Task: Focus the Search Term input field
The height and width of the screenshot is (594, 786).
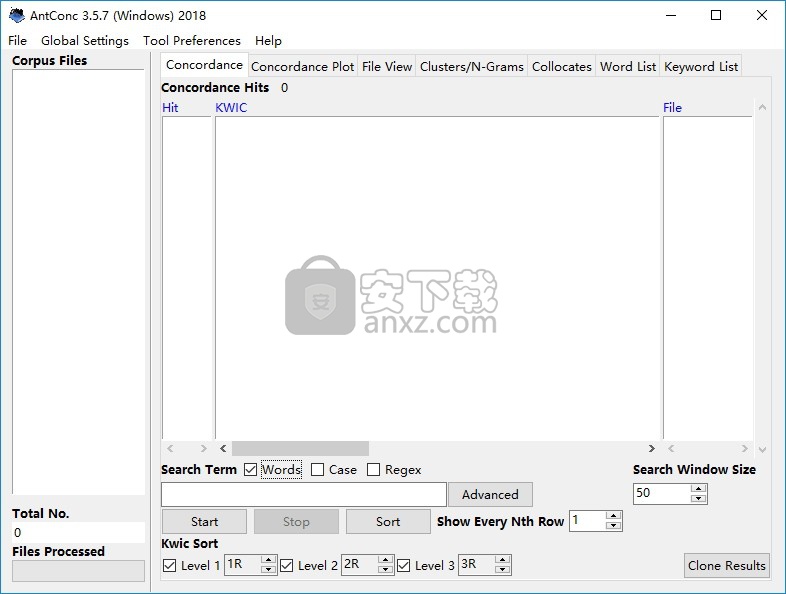Action: (x=304, y=495)
